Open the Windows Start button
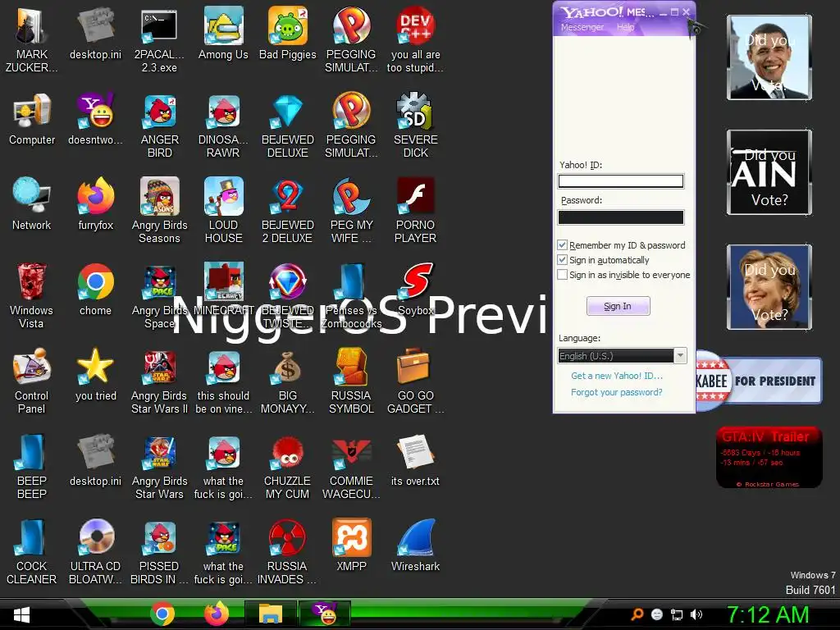Viewport: 840px width, 630px height. (21, 615)
